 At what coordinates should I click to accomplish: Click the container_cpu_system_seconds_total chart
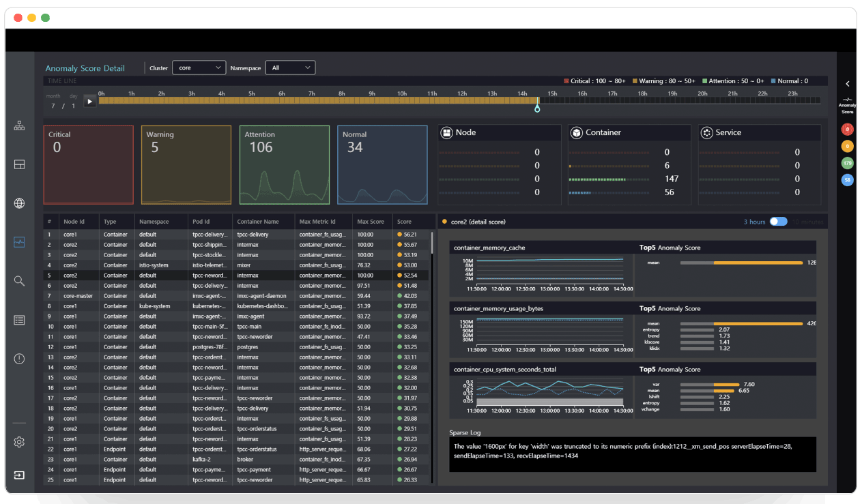point(543,396)
